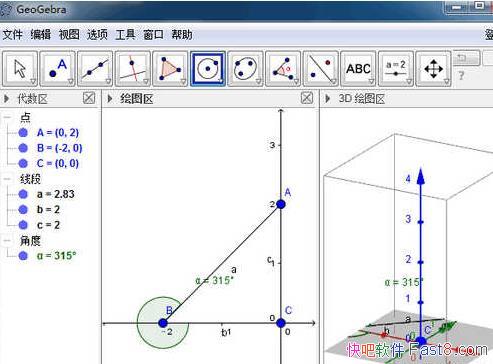
Task: Open the 文件 menu
Action: pyautogui.click(x=12, y=35)
